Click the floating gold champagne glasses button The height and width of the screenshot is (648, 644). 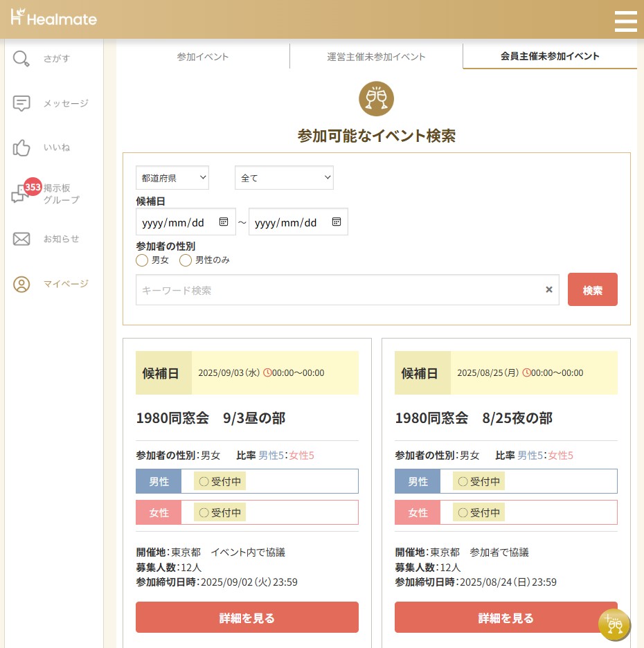point(614,625)
